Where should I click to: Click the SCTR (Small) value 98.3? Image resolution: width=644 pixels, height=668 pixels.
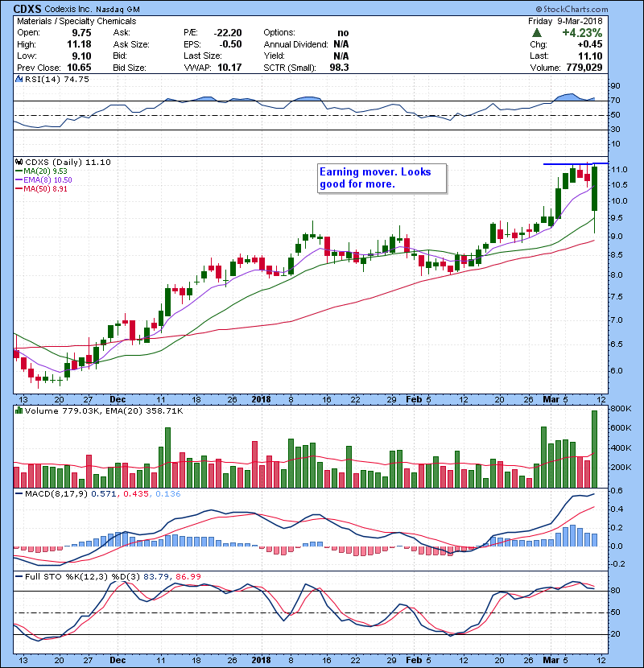coord(339,68)
